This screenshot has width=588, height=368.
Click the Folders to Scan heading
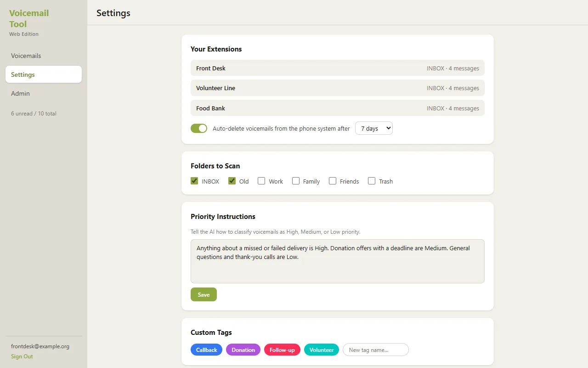tap(215, 166)
